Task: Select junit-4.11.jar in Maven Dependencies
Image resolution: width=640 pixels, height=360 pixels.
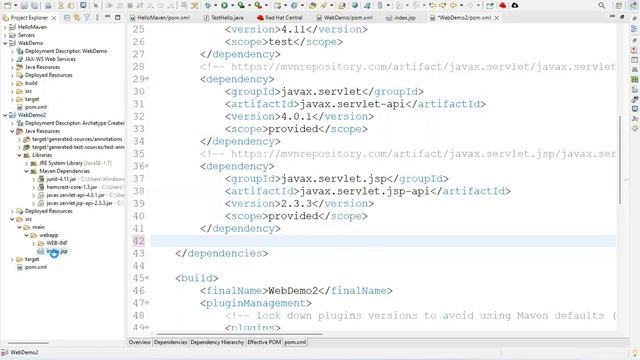Action: [x=61, y=179]
